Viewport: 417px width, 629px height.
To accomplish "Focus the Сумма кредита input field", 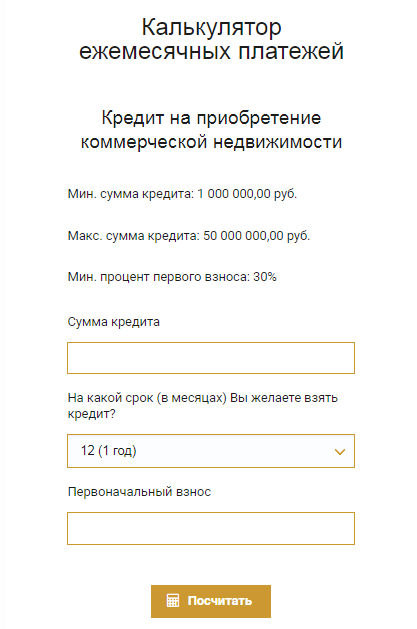I will (211, 358).
